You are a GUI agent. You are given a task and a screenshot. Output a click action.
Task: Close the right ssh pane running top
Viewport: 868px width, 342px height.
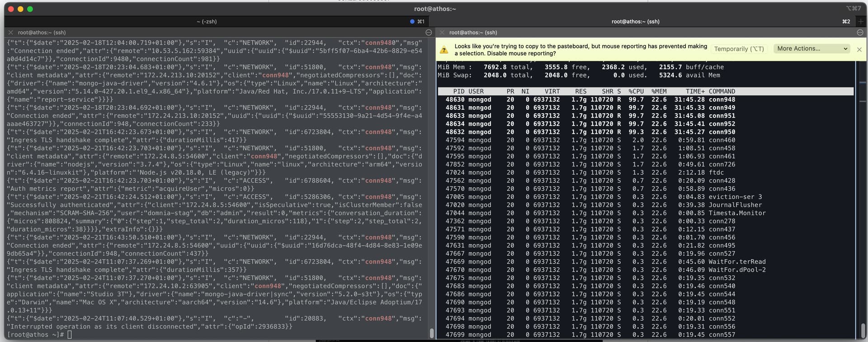tap(442, 33)
